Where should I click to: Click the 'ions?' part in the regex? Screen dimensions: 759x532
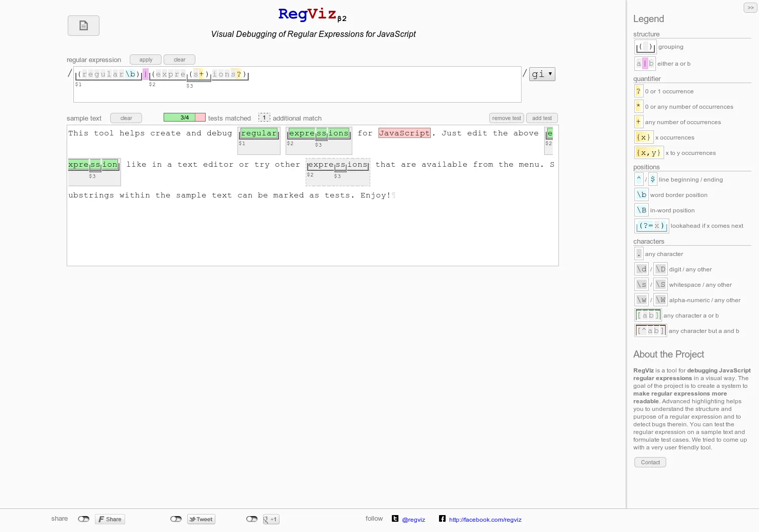(227, 74)
